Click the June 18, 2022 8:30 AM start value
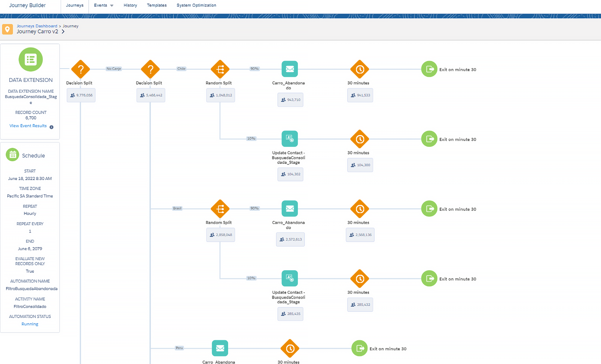This screenshot has height=364, width=601. (30, 179)
